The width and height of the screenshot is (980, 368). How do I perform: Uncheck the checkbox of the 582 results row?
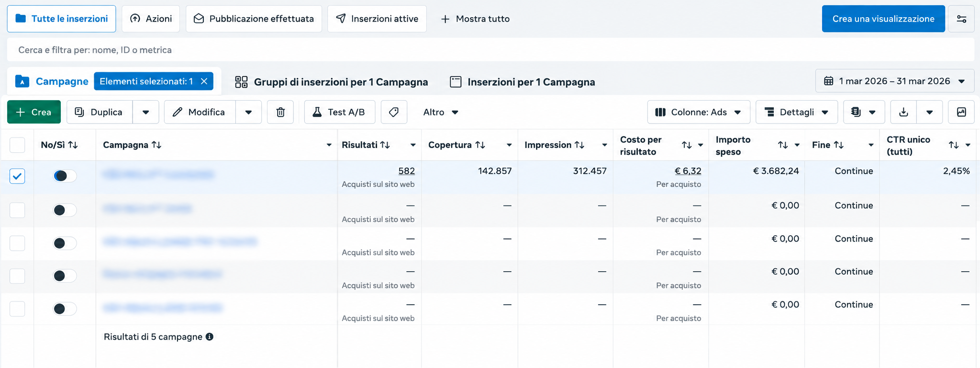[17, 176]
